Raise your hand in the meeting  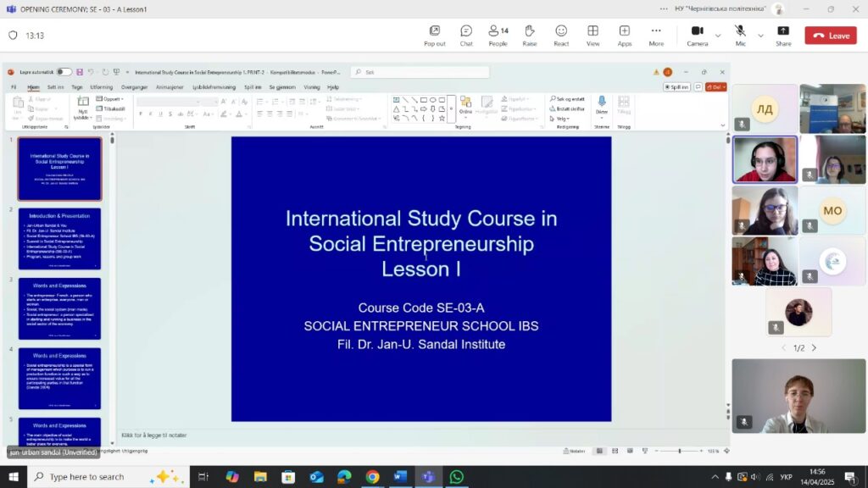[x=530, y=36]
